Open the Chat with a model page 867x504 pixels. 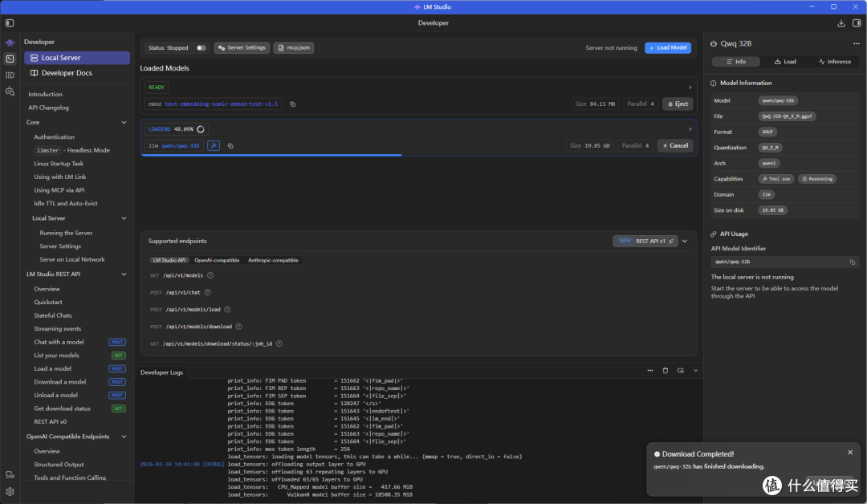(x=59, y=342)
